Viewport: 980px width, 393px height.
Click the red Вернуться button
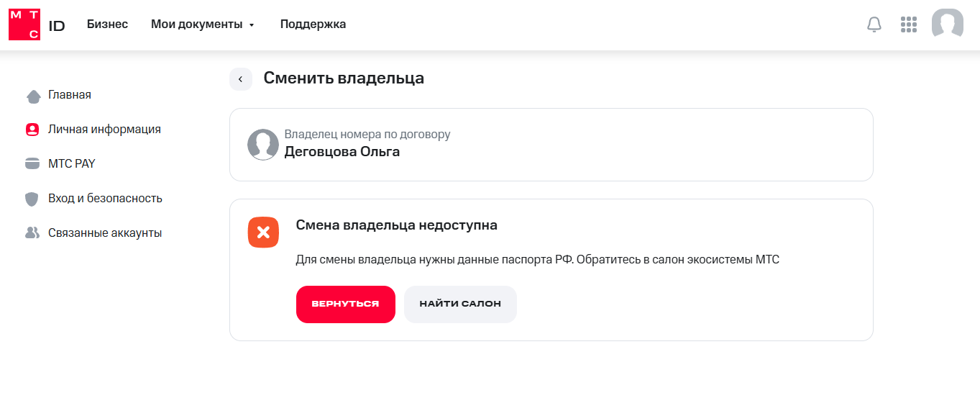tap(346, 304)
